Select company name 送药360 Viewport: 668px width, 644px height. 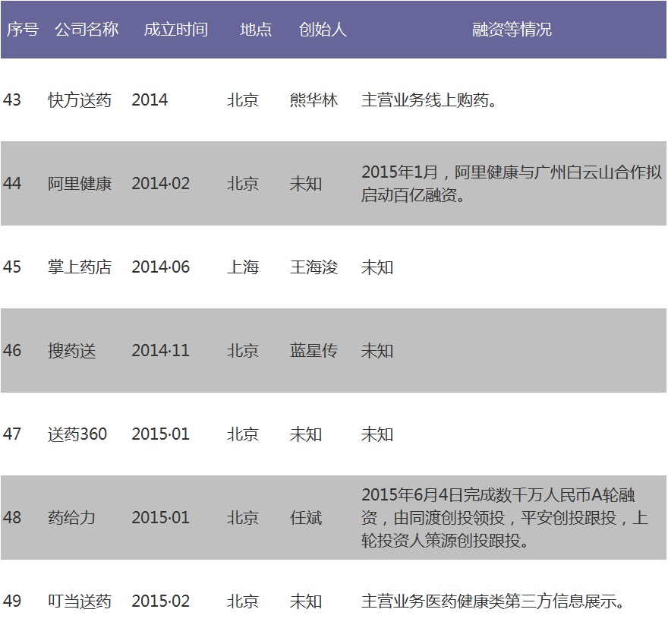click(77, 434)
